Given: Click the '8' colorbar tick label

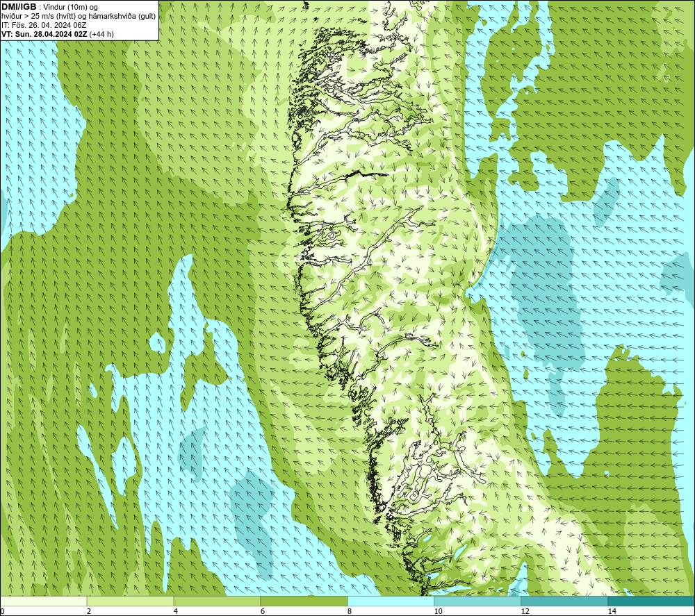Looking at the screenshot, I should click(350, 611).
